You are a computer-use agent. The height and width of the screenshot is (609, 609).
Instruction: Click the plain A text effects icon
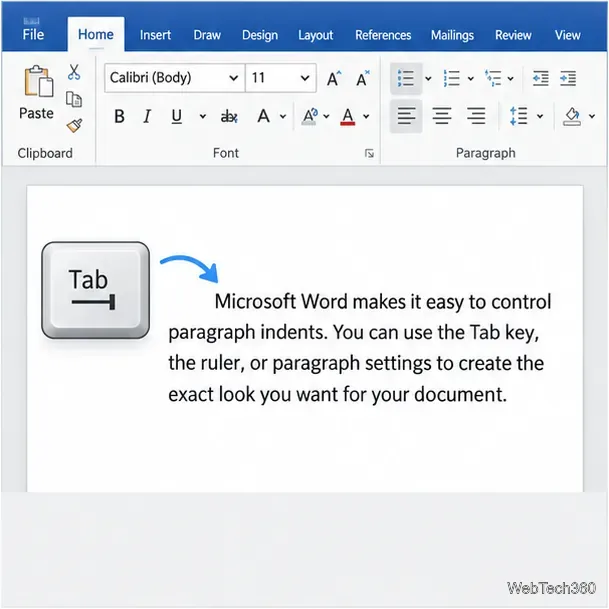pyautogui.click(x=264, y=116)
